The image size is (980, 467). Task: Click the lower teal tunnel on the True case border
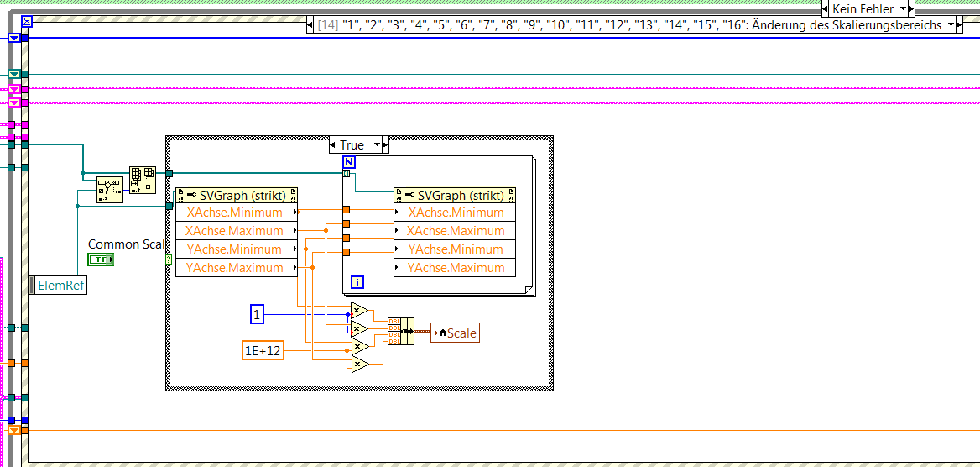(169, 206)
